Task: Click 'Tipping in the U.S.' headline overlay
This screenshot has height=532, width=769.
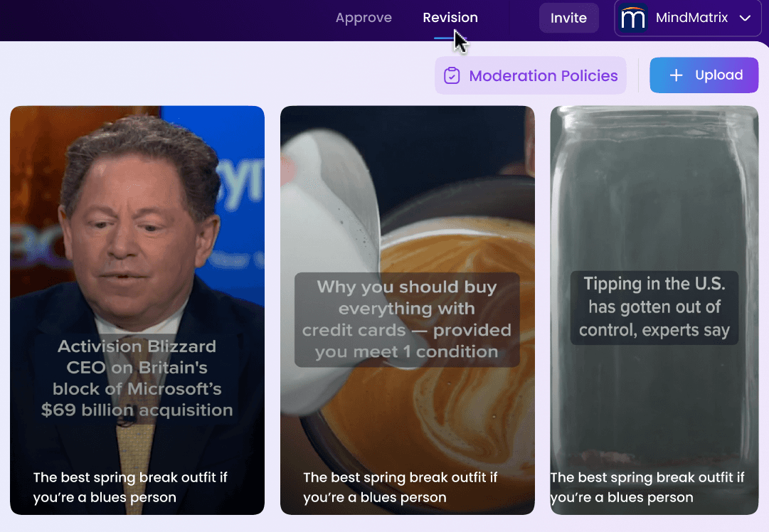Action: click(x=654, y=307)
